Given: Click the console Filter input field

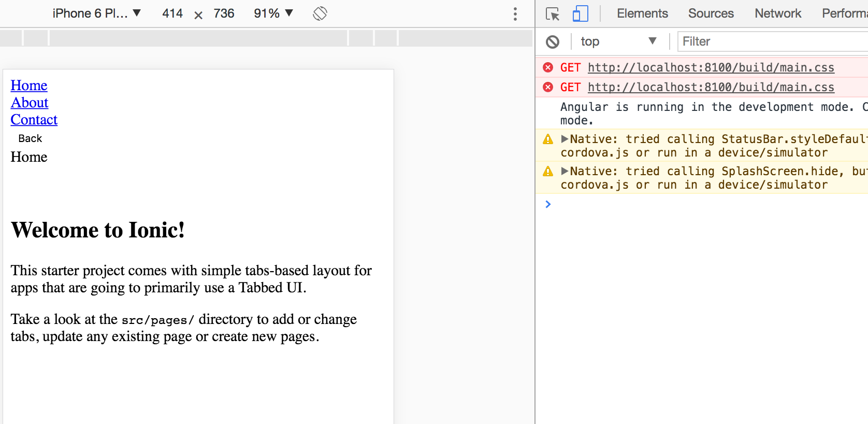Looking at the screenshot, I should [x=773, y=41].
